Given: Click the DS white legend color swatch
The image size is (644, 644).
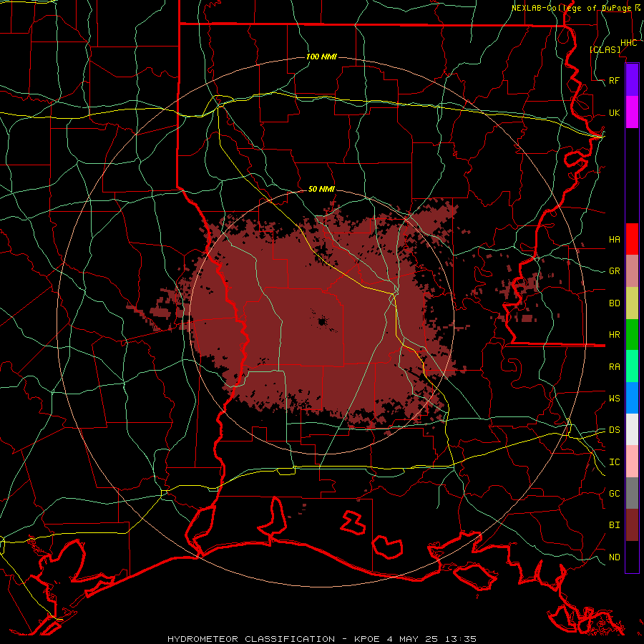Looking at the screenshot, I should click(632, 429).
